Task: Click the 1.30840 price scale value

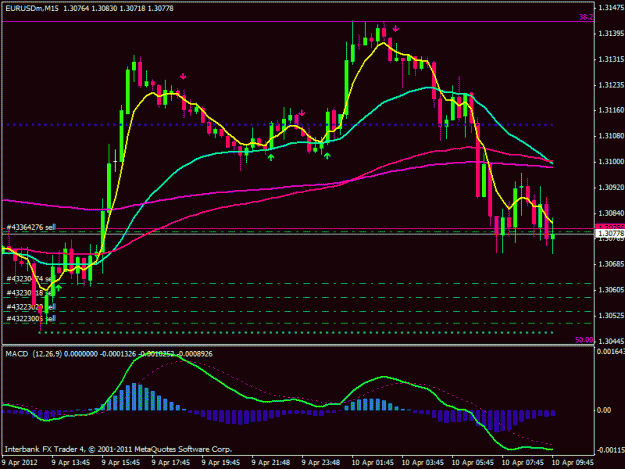Action: 611,213
